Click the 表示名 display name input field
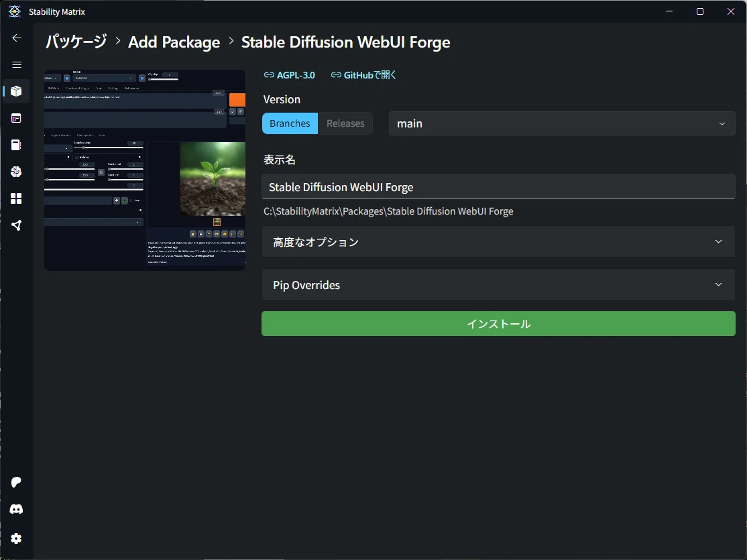747x560 pixels. click(498, 187)
